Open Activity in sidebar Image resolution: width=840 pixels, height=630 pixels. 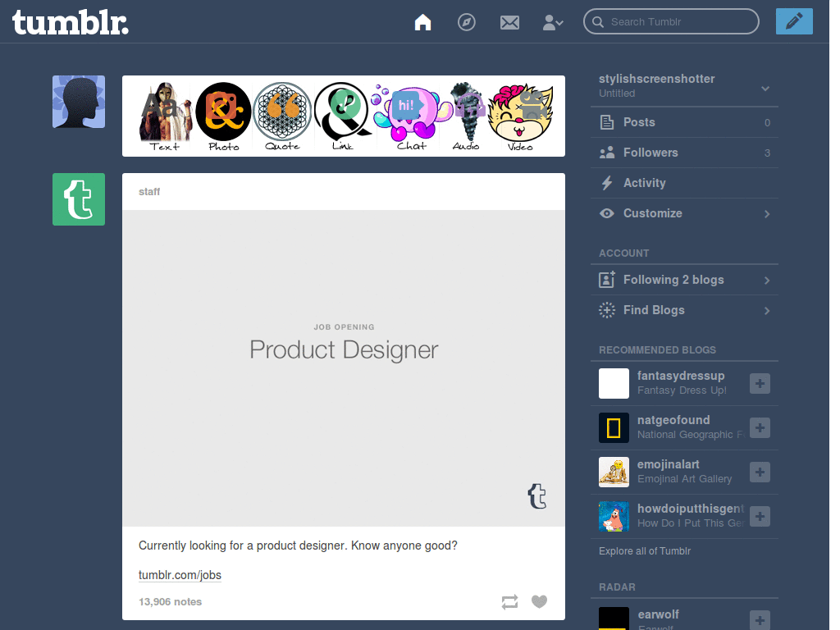tap(684, 183)
